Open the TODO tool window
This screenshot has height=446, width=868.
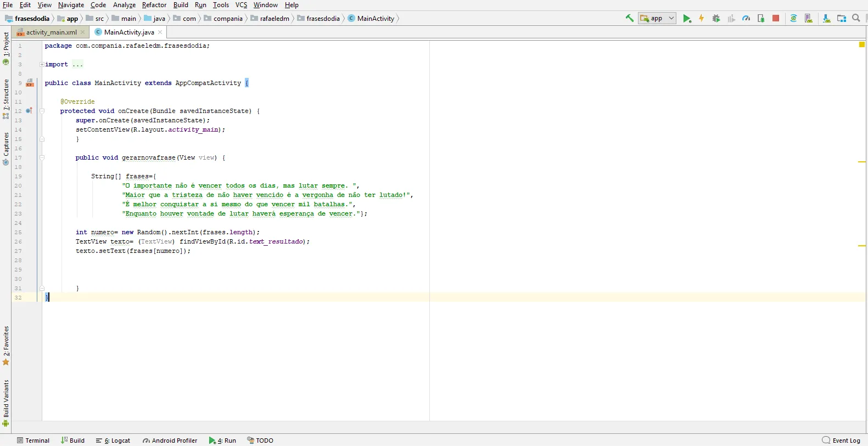click(260, 441)
